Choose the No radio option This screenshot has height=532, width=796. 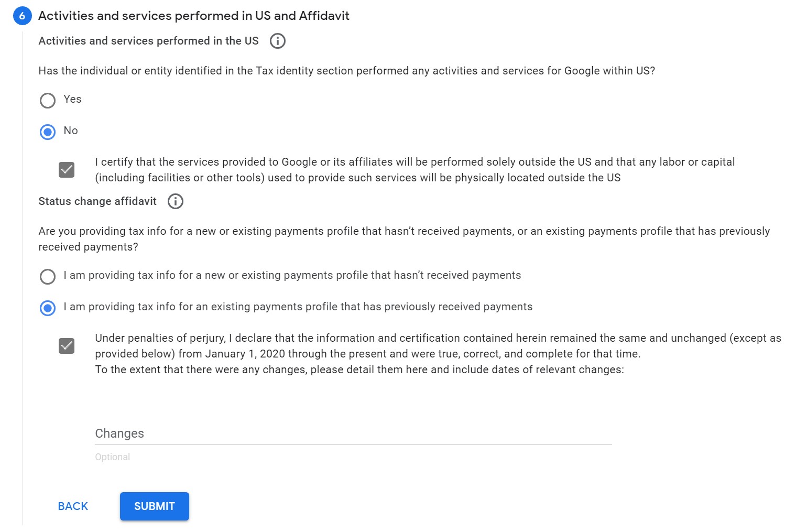pos(48,132)
